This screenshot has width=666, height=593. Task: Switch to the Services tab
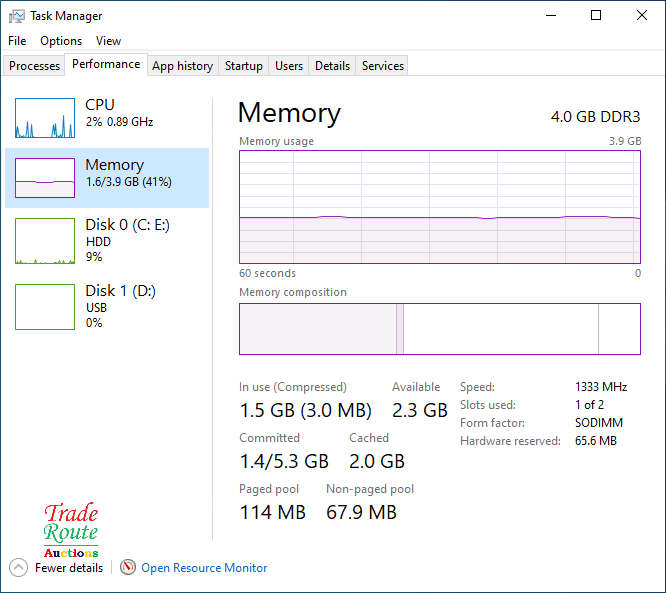coord(383,66)
